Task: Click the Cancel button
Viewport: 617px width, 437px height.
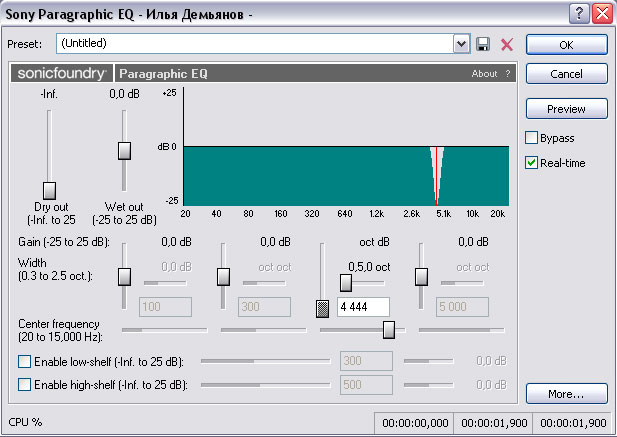Action: click(x=567, y=74)
